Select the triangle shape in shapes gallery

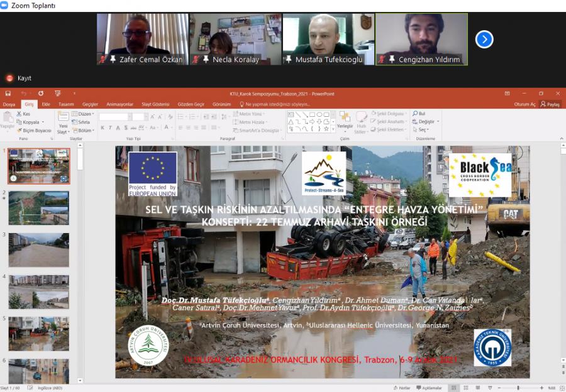[291, 121]
